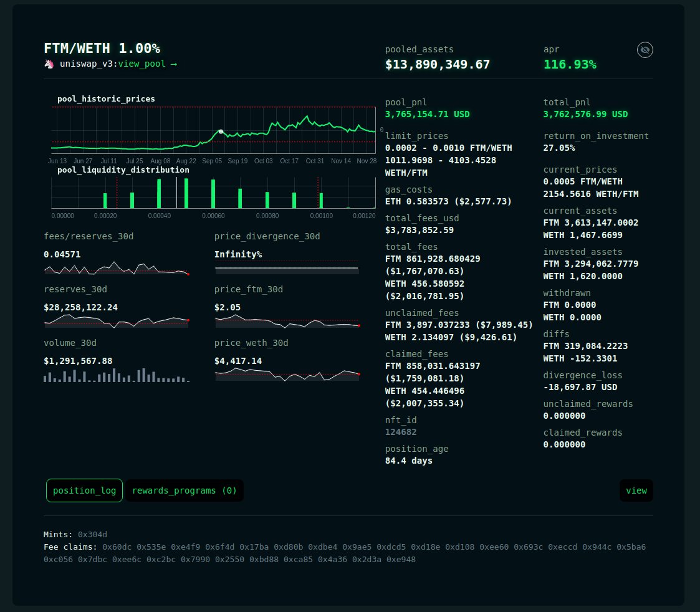Open fee claim transaction 0xc056
This screenshot has width=700, height=612.
58,559
